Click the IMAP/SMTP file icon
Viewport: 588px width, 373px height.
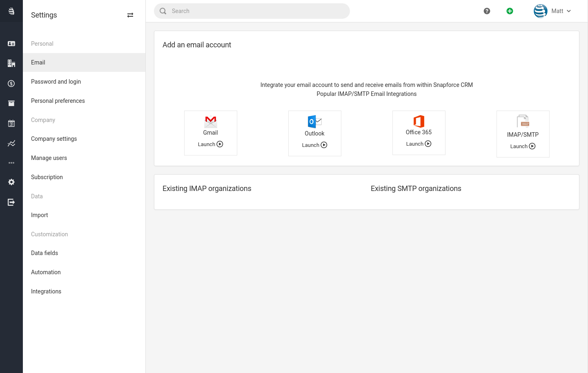tap(523, 121)
